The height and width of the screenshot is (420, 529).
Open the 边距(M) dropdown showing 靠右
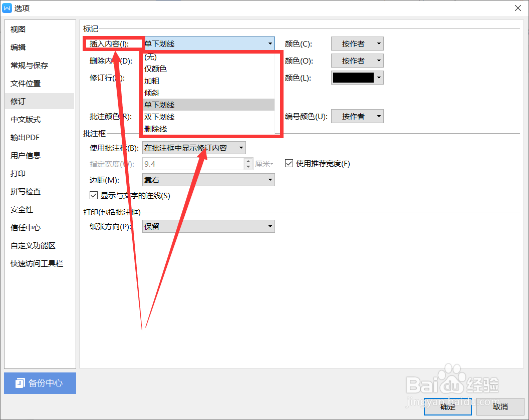(x=208, y=180)
